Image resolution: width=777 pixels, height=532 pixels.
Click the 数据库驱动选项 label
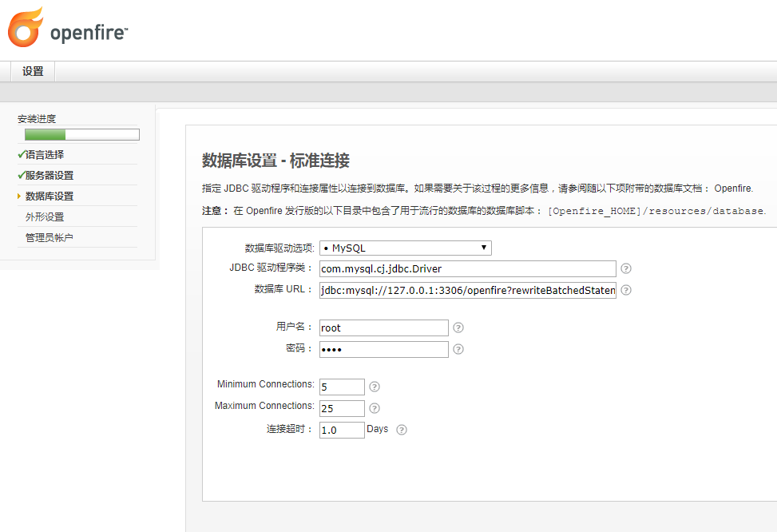[279, 248]
